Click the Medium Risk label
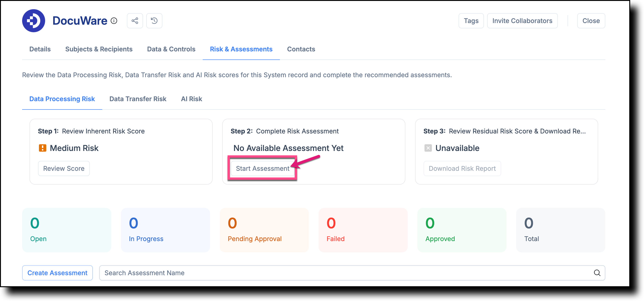644x301 pixels. point(74,148)
